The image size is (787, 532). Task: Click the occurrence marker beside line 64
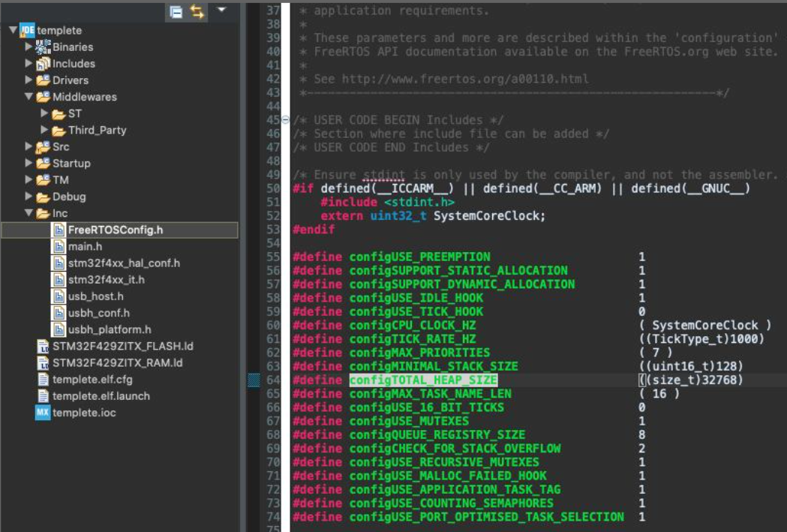(254, 380)
